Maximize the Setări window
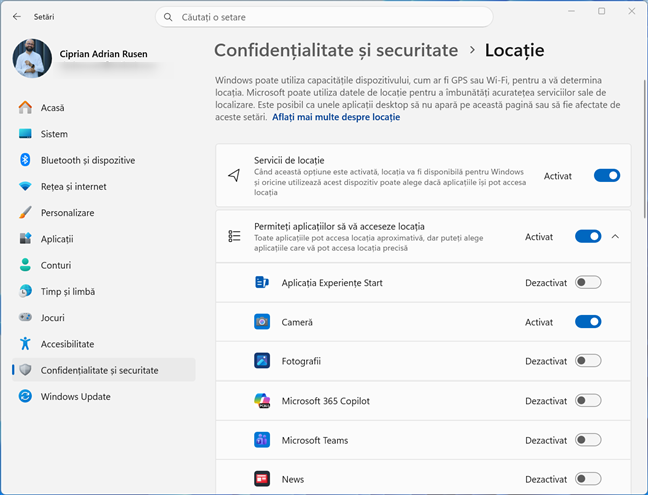This screenshot has width=648, height=495. [x=602, y=11]
